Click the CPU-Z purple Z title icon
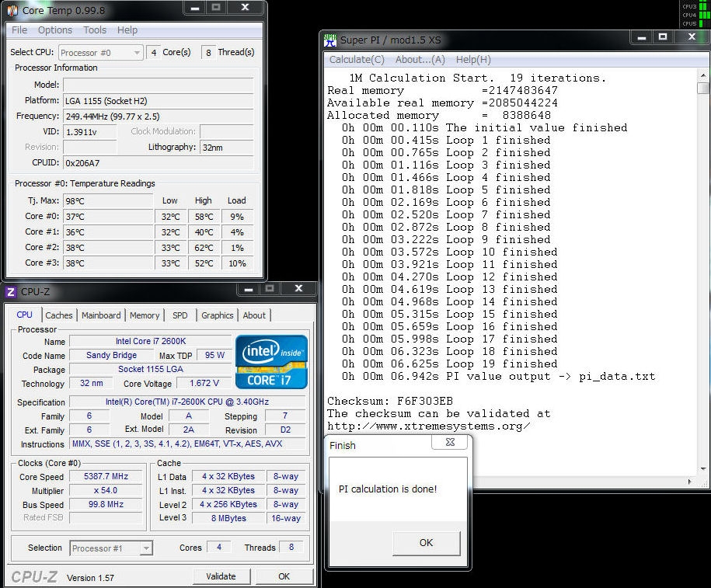 point(11,291)
